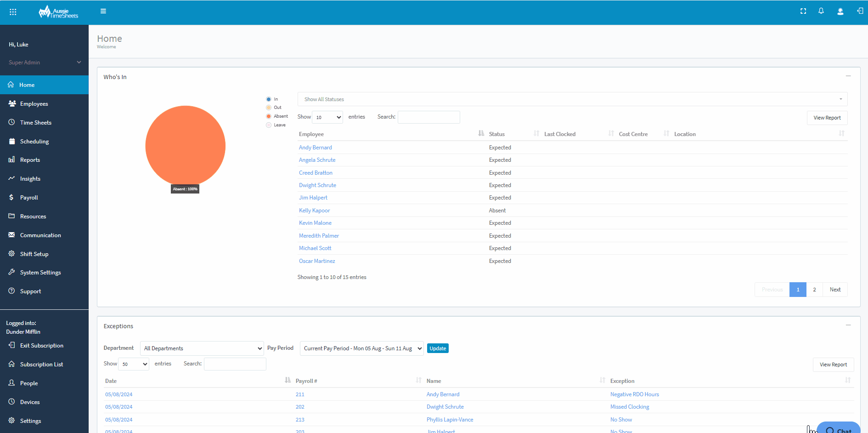Open the Show All Statuses dropdown
The height and width of the screenshot is (433, 868).
click(572, 99)
